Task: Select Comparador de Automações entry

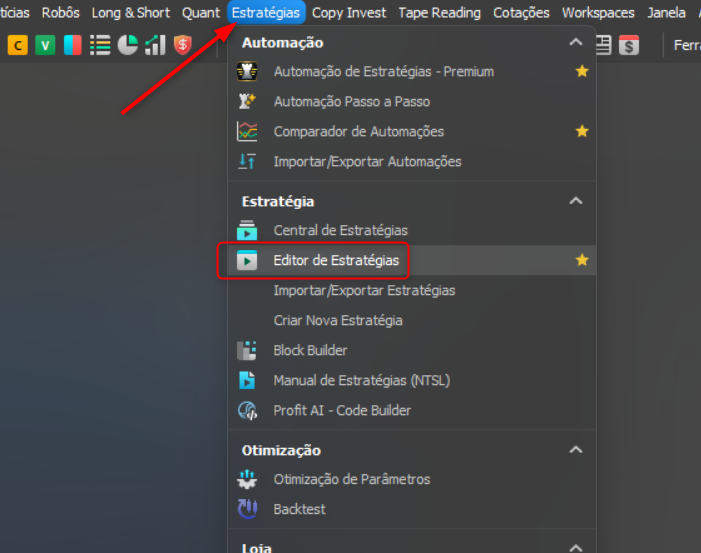Action: 412,131
